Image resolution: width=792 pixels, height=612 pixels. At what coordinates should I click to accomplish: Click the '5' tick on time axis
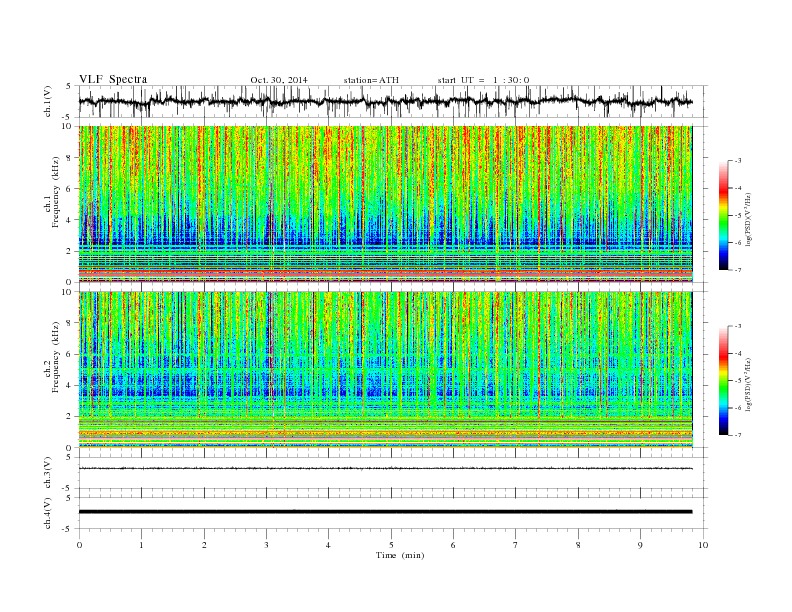(x=391, y=545)
